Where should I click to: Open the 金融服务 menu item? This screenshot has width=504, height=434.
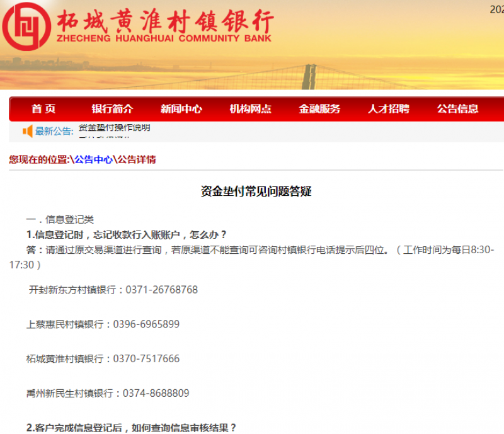click(x=319, y=109)
